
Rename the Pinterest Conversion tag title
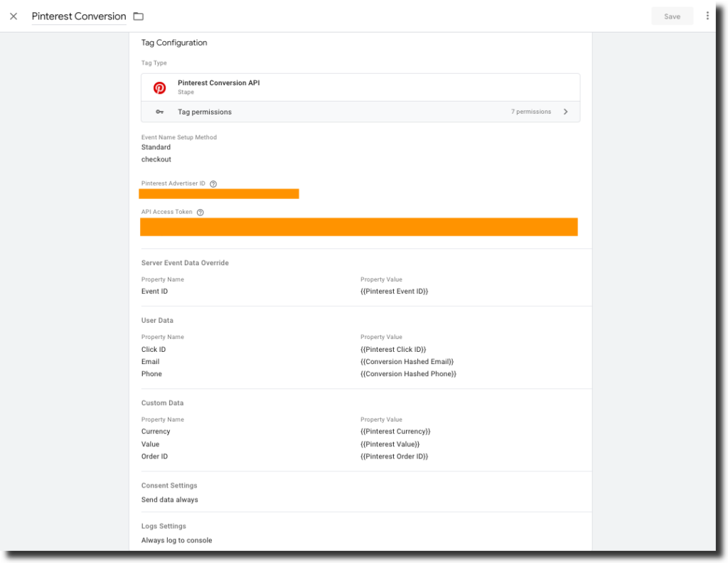tap(78, 16)
